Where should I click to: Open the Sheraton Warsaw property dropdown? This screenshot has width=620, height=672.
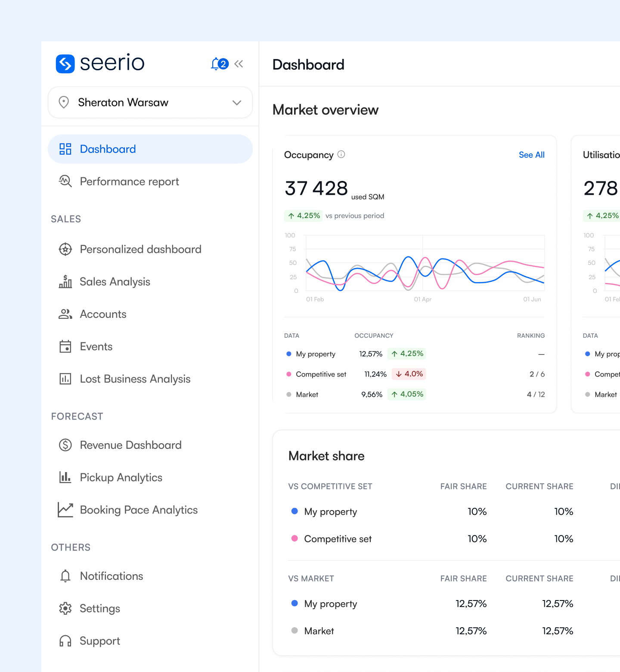pos(150,103)
